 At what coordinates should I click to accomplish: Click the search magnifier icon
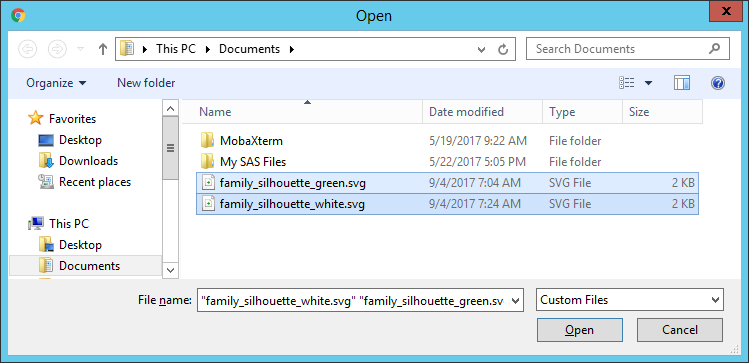(x=715, y=48)
